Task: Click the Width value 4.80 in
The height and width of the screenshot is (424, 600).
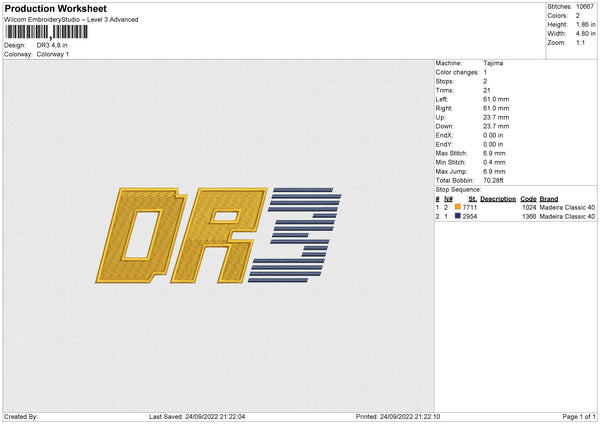Action: pyautogui.click(x=586, y=34)
